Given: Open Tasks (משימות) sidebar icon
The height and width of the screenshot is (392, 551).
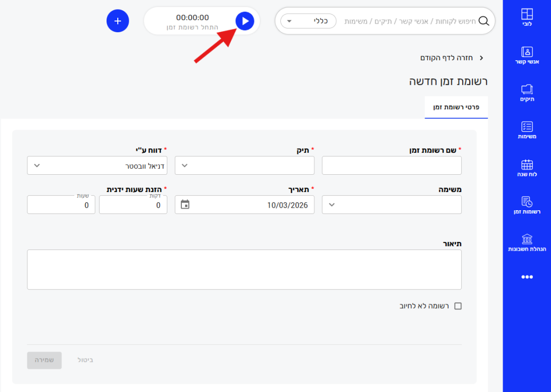Looking at the screenshot, I should click(527, 131).
